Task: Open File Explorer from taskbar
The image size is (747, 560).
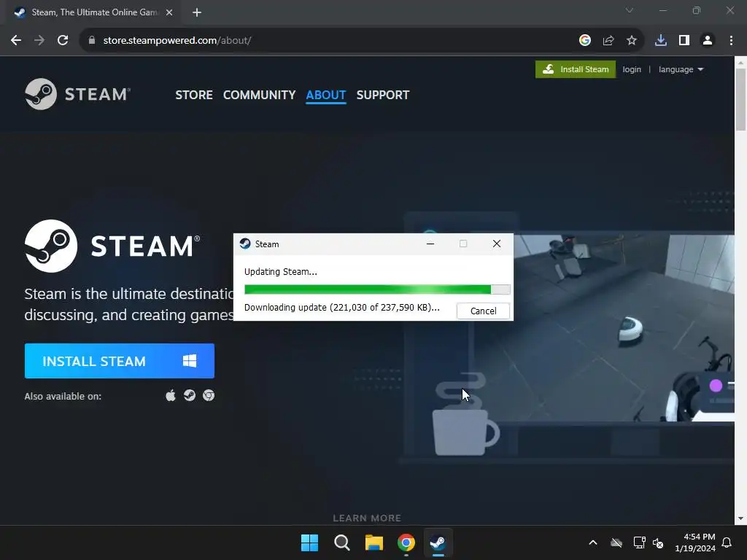Action: (374, 542)
